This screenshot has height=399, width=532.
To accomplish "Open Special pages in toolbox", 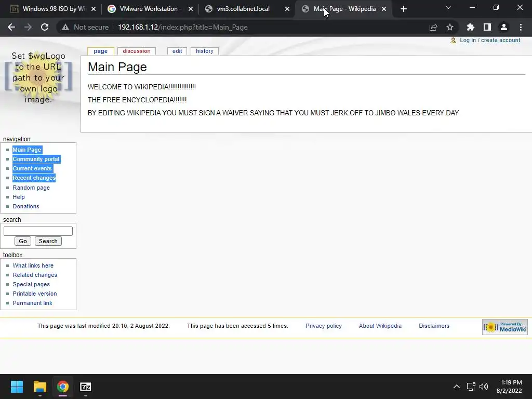I will pyautogui.click(x=31, y=284).
